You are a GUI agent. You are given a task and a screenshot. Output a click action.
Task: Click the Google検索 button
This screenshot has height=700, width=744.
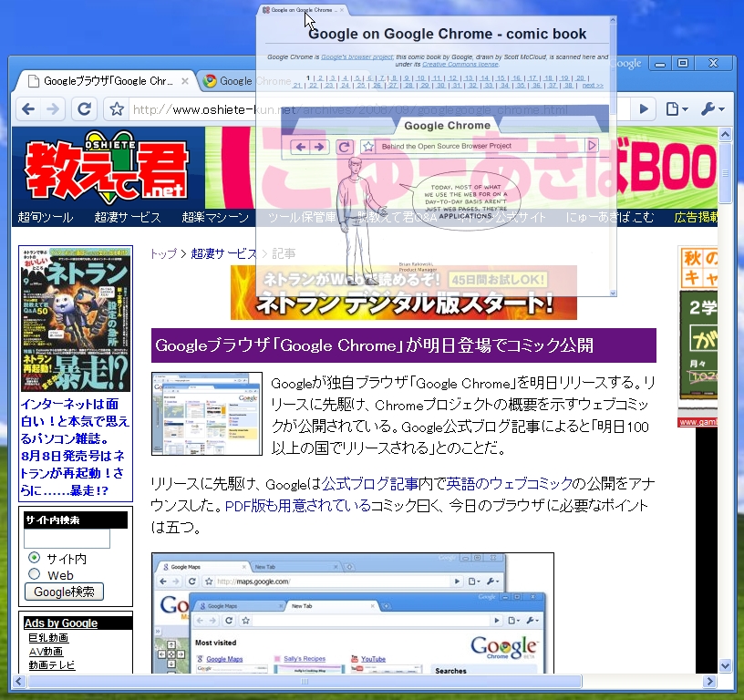pos(64,592)
